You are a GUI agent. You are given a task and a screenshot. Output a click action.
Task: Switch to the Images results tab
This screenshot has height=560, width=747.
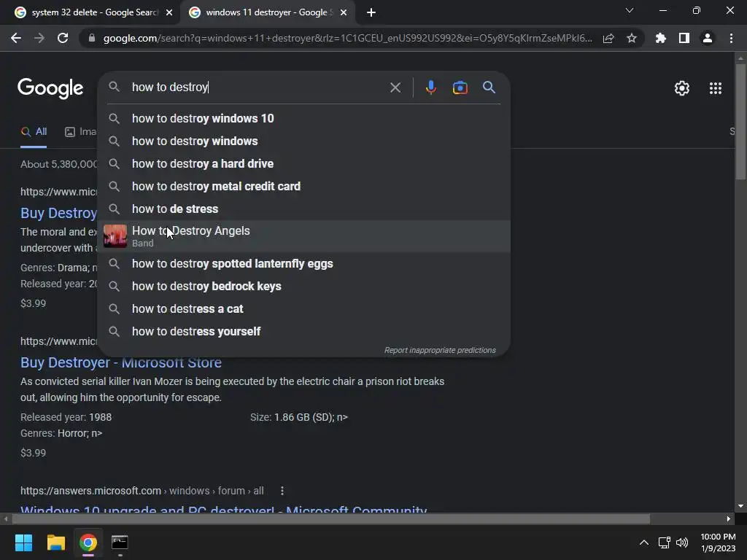[x=80, y=132]
